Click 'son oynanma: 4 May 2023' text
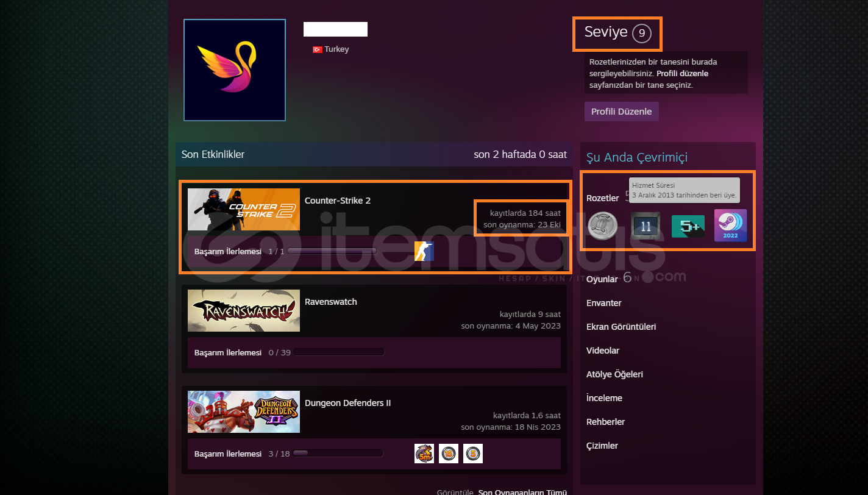Image resolution: width=868 pixels, height=495 pixels. pos(511,326)
